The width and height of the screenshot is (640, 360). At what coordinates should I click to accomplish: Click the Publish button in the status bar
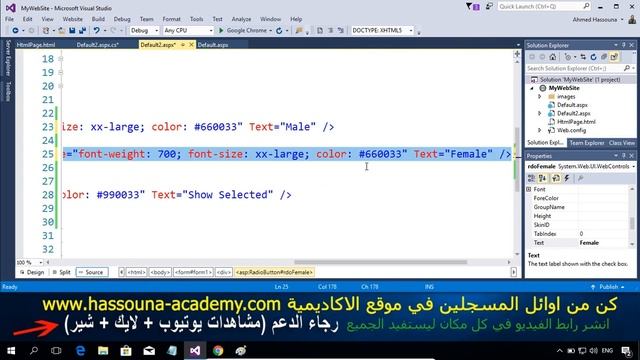(x=608, y=287)
